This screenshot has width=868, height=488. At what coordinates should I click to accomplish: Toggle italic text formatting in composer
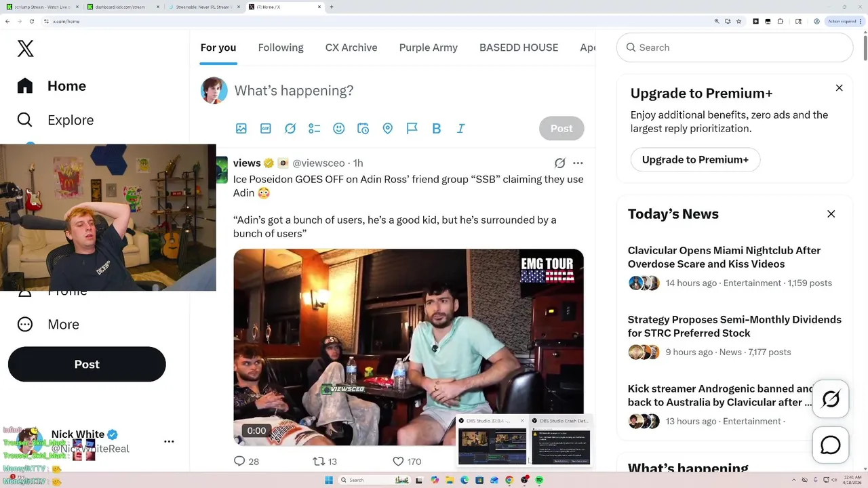click(460, 128)
